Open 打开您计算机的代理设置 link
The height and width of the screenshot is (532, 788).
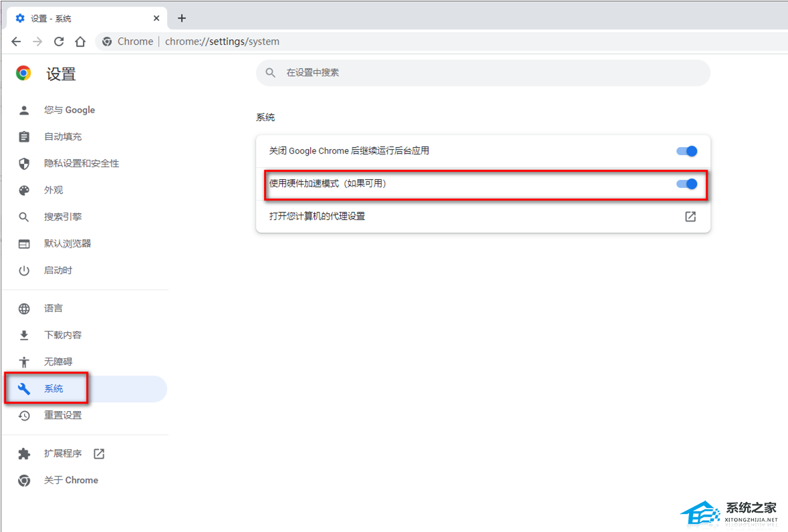pyautogui.click(x=317, y=217)
